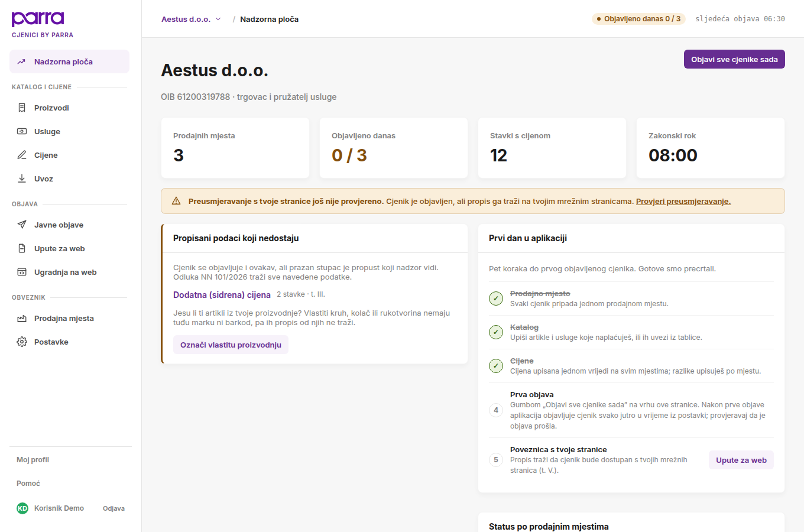Click the step 5 circle beside Poveznica s tvoje stranice
This screenshot has height=532, width=804.
click(496, 460)
